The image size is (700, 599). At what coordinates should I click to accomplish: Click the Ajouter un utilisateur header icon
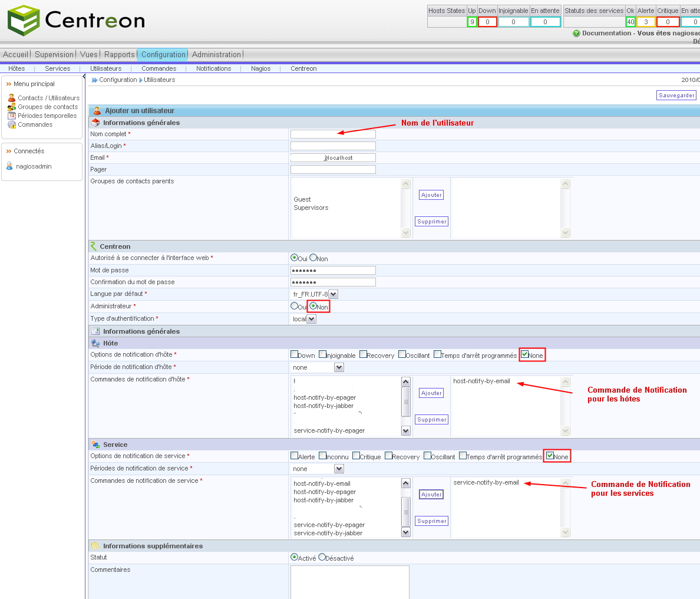pyautogui.click(x=97, y=111)
